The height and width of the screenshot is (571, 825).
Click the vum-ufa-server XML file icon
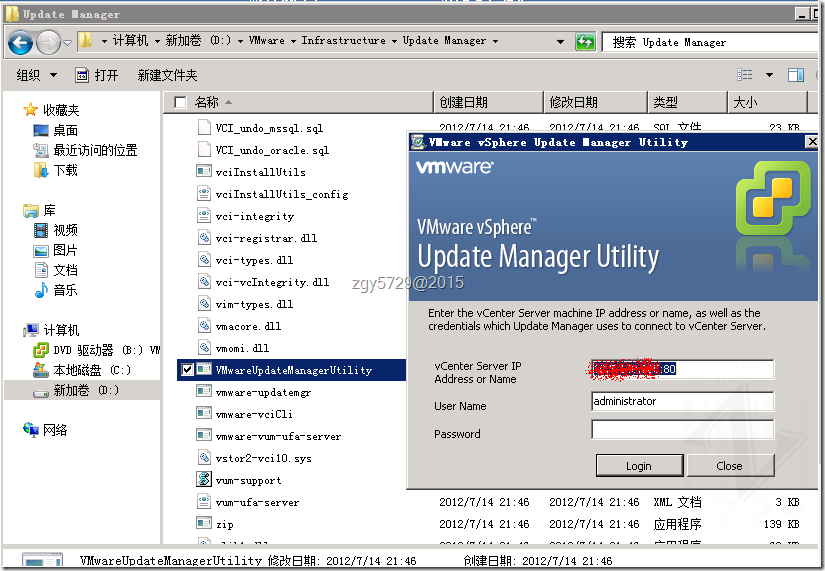pos(204,502)
